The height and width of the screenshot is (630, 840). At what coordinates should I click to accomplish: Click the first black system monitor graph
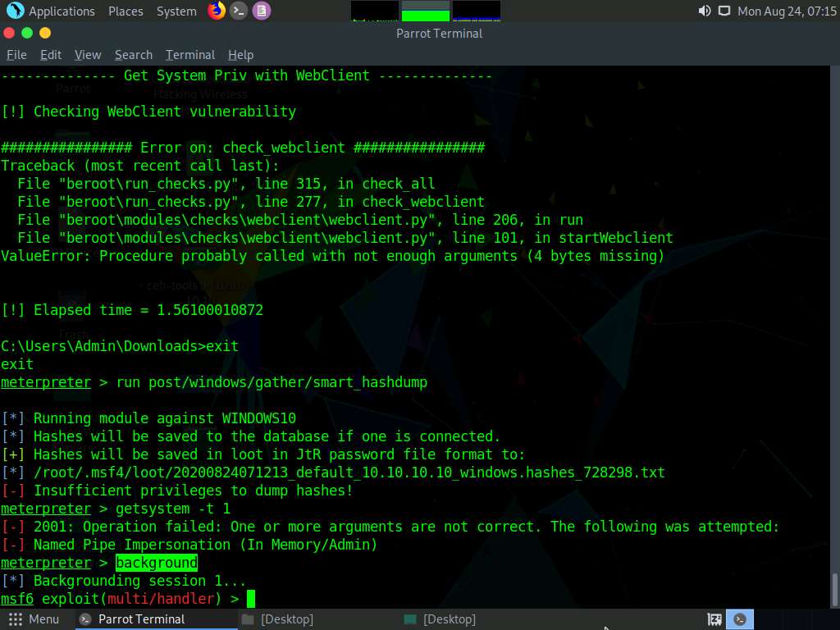(x=374, y=11)
